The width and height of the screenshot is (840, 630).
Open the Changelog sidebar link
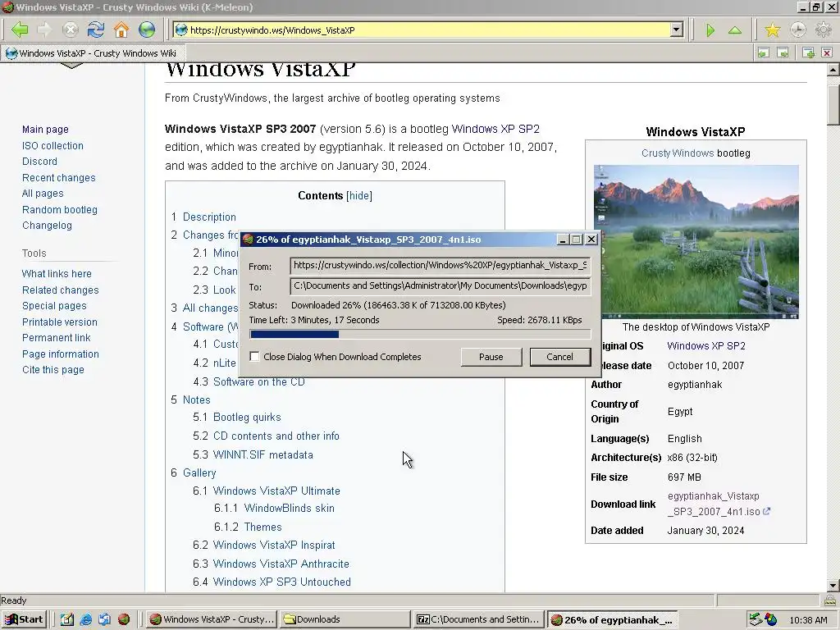pyautogui.click(x=47, y=225)
